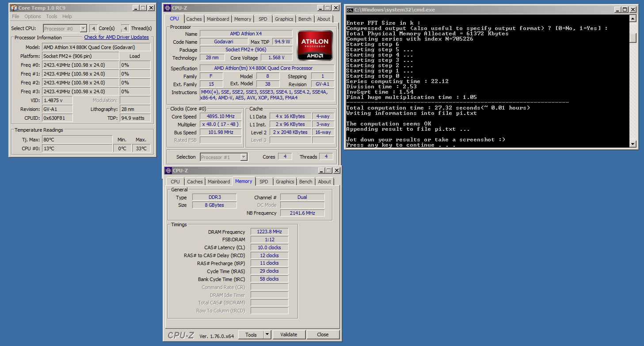
Task: Click Bank Cycle Time value 58 clocks
Action: 269,279
